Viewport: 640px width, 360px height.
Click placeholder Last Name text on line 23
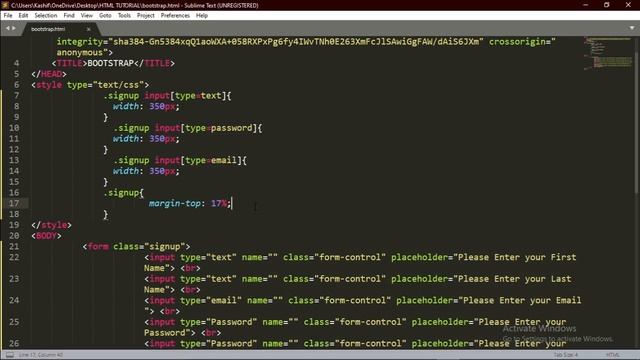tap(358, 284)
